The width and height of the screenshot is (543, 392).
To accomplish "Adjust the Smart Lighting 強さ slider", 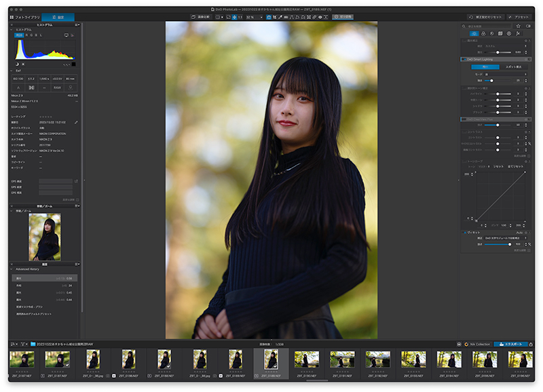I will 498,81.
